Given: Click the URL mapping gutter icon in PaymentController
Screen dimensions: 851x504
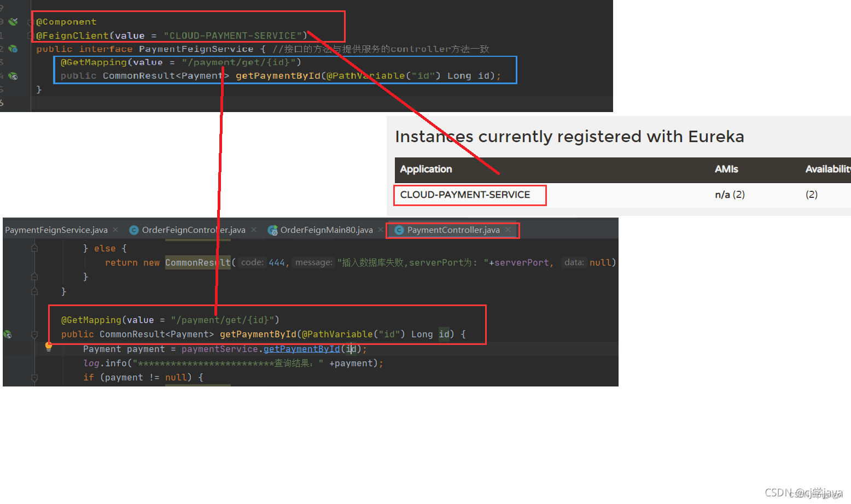Looking at the screenshot, I should coord(8,334).
